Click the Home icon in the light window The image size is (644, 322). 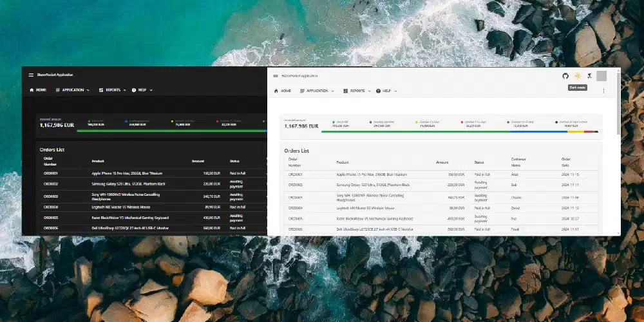click(276, 91)
